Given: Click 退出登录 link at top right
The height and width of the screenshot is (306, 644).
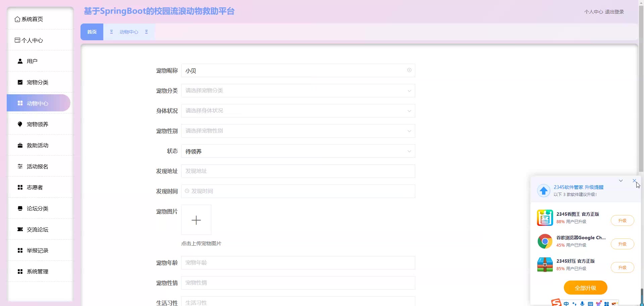Looking at the screenshot, I should click(614, 12).
